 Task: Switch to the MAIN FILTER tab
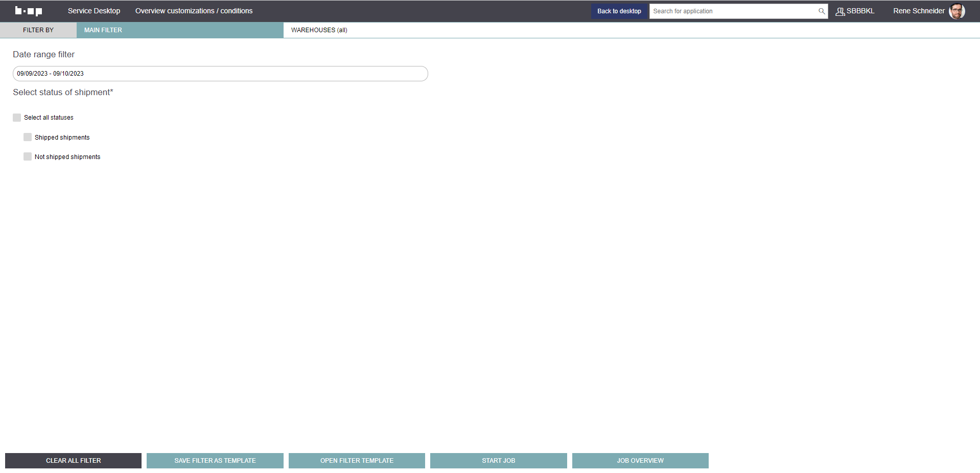pos(103,30)
